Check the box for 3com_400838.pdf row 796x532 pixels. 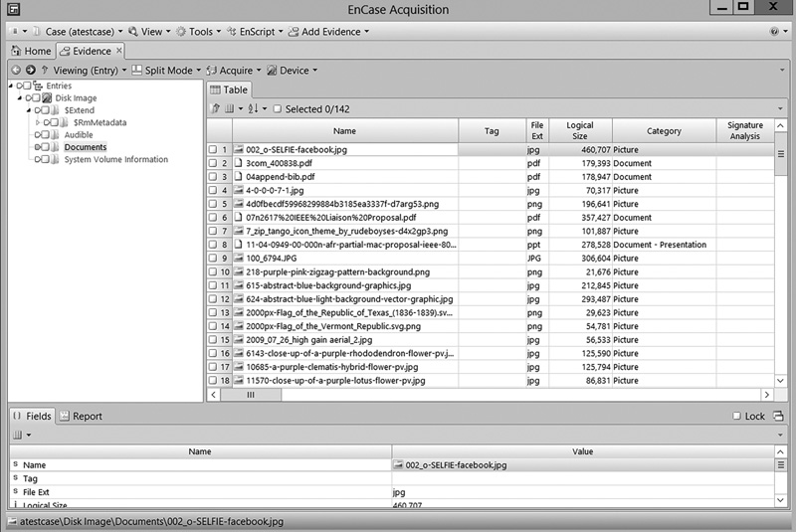pos(213,163)
